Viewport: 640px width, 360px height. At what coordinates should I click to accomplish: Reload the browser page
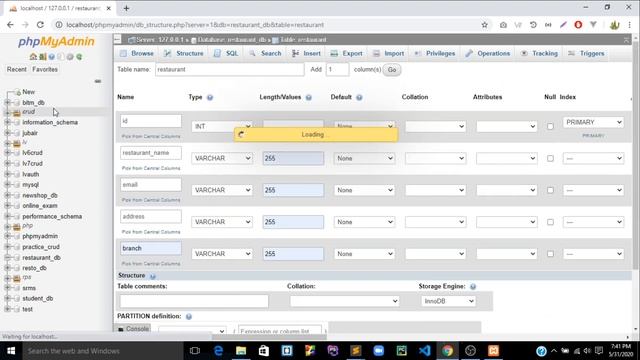[x=40, y=25]
